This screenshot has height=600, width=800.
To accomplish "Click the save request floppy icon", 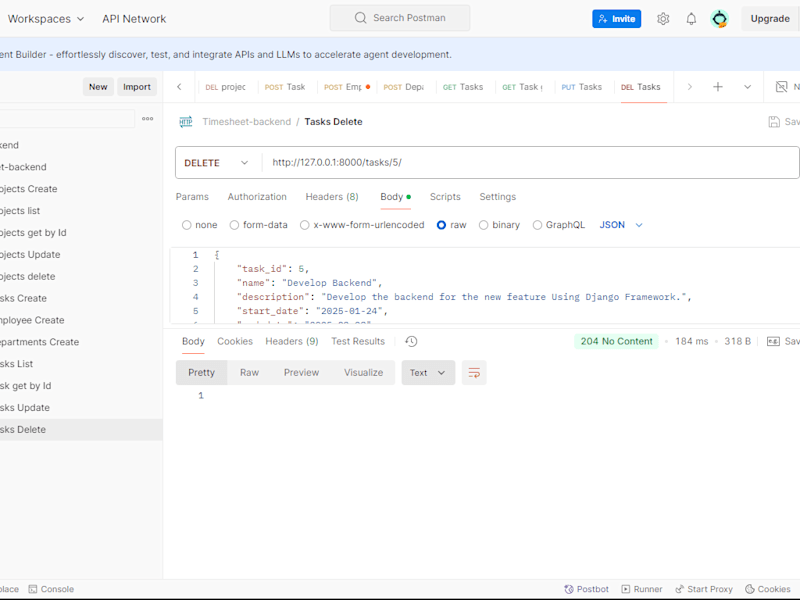I will 774,121.
